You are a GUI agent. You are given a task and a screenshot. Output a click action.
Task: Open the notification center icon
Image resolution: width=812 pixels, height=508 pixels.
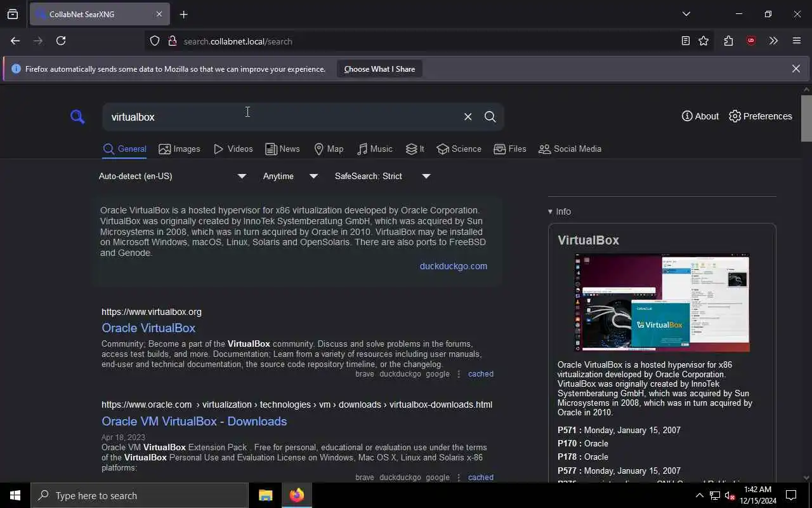(x=791, y=495)
